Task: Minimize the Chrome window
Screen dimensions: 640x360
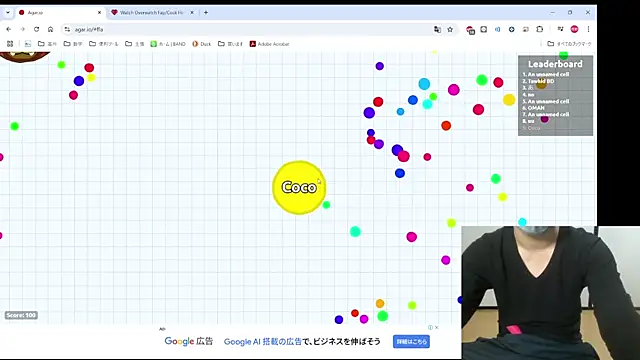Action: [552, 13]
